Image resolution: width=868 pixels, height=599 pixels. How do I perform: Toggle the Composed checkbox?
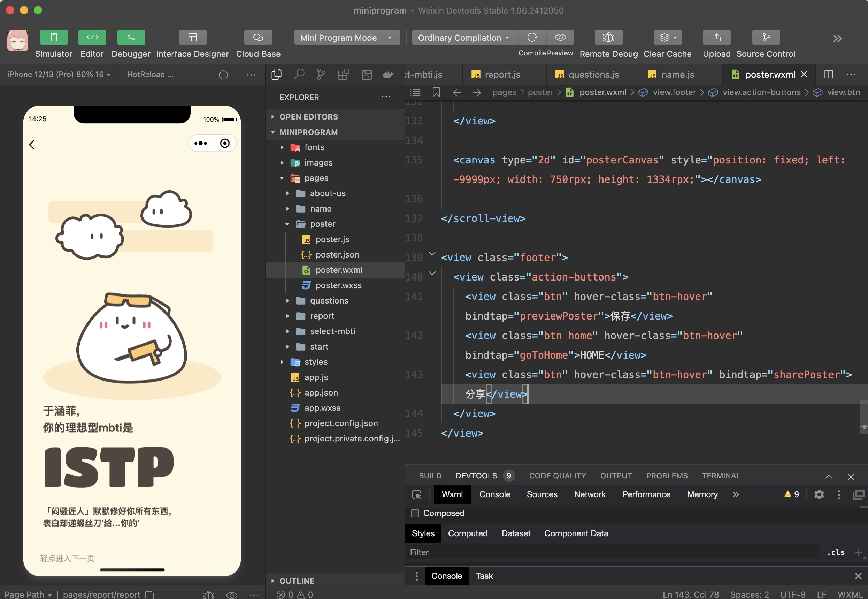[x=415, y=513]
